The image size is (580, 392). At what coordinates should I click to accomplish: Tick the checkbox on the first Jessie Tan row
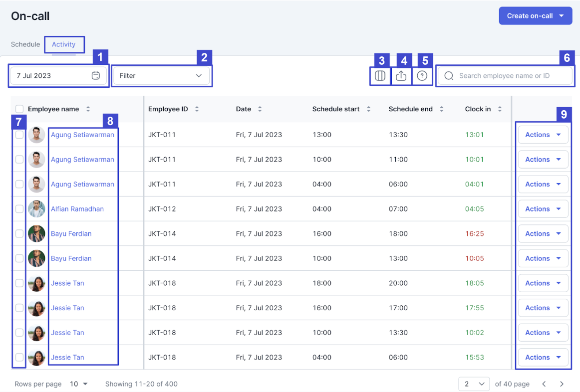point(18,283)
